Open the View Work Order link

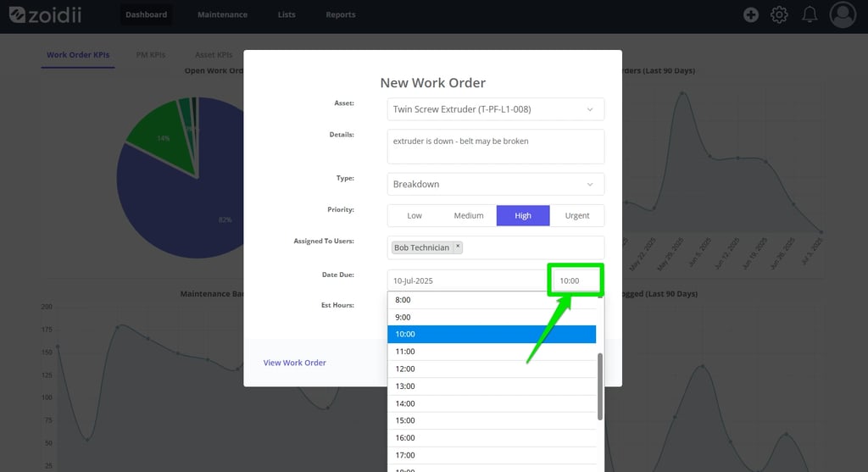click(x=294, y=363)
